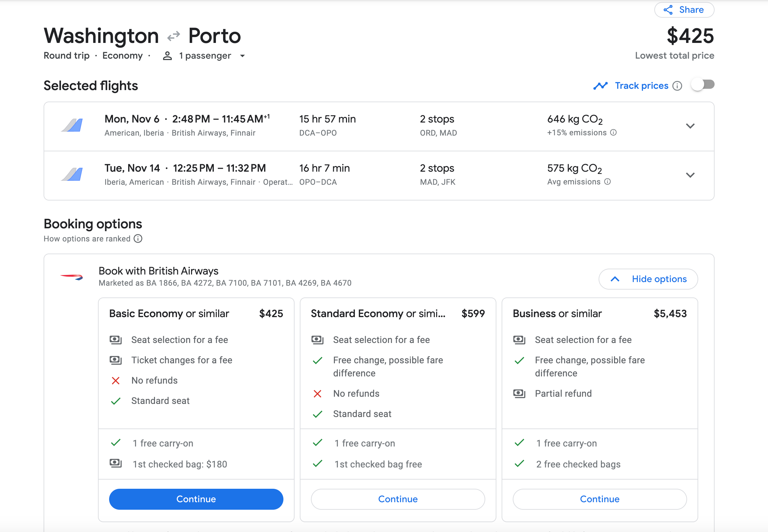Click Basic Economy Standard seat checkmark

[116, 401]
